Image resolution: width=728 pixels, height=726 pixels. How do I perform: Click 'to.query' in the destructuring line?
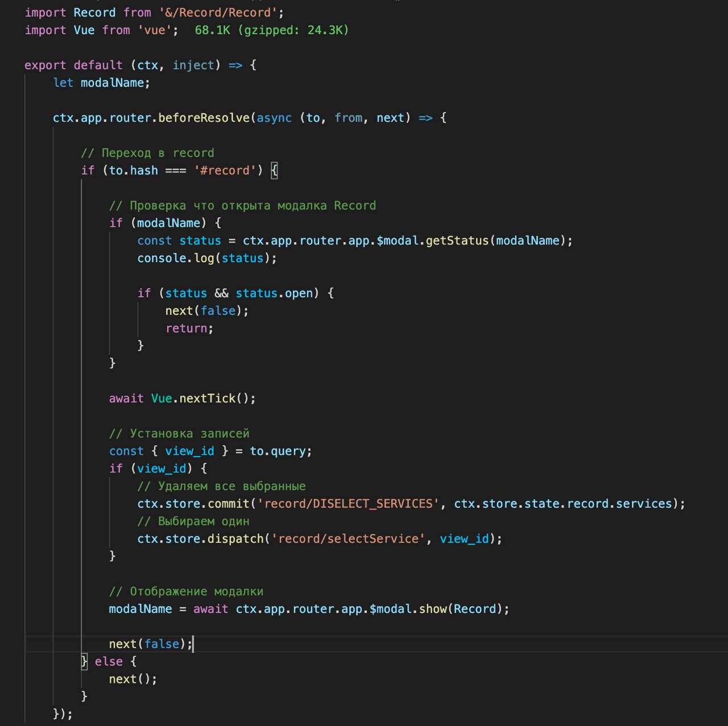278,451
